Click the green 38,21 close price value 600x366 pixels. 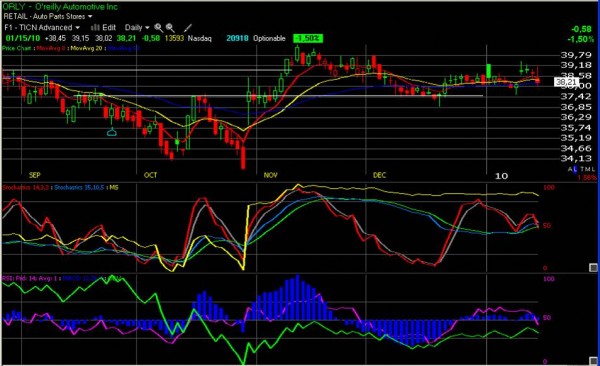[x=126, y=38]
